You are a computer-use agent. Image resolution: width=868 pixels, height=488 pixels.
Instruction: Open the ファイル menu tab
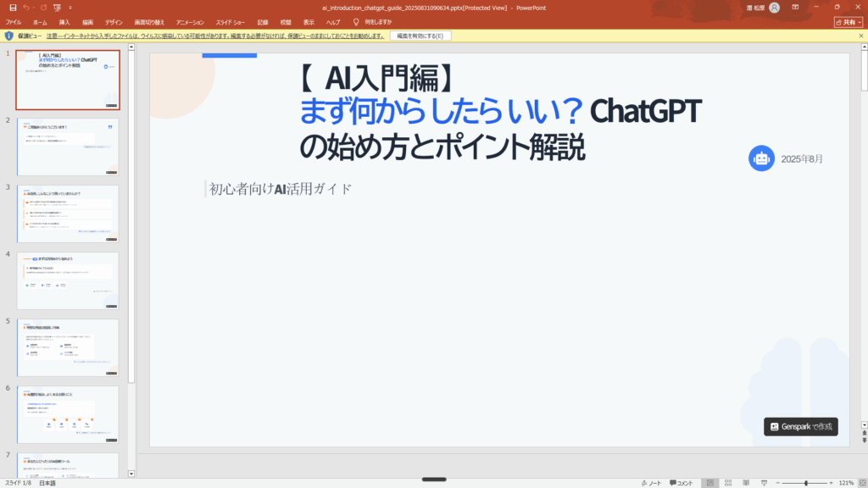pos(14,23)
